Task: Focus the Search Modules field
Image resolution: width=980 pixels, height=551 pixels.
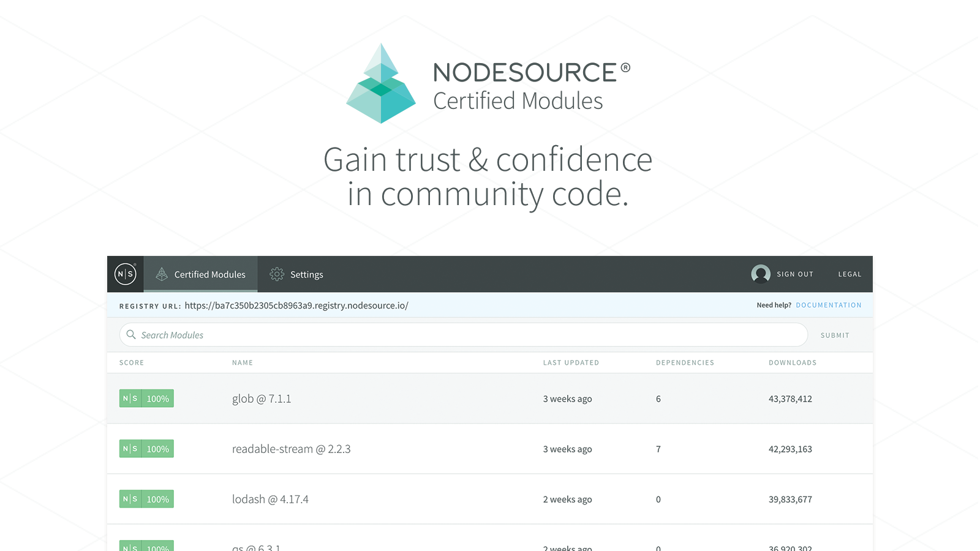Action: pos(464,335)
